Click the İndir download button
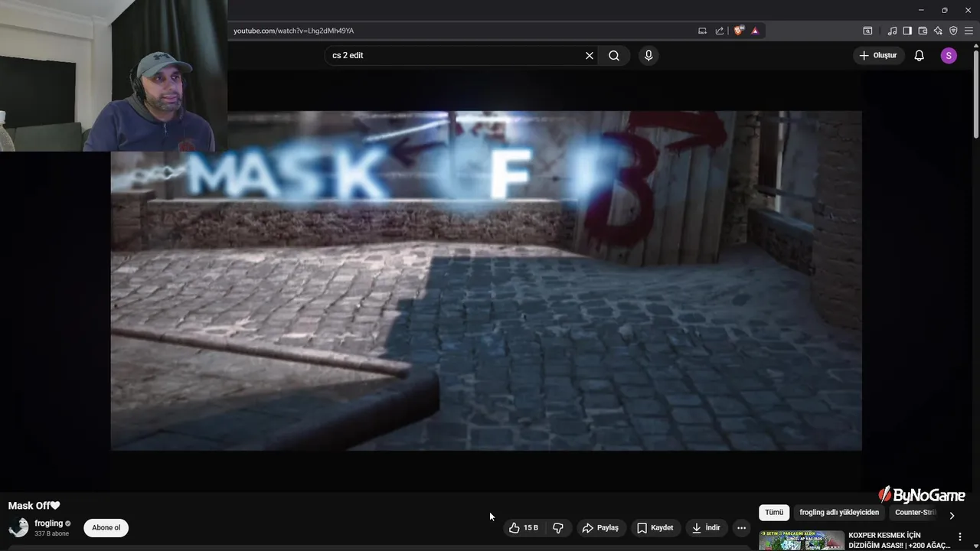 point(706,528)
